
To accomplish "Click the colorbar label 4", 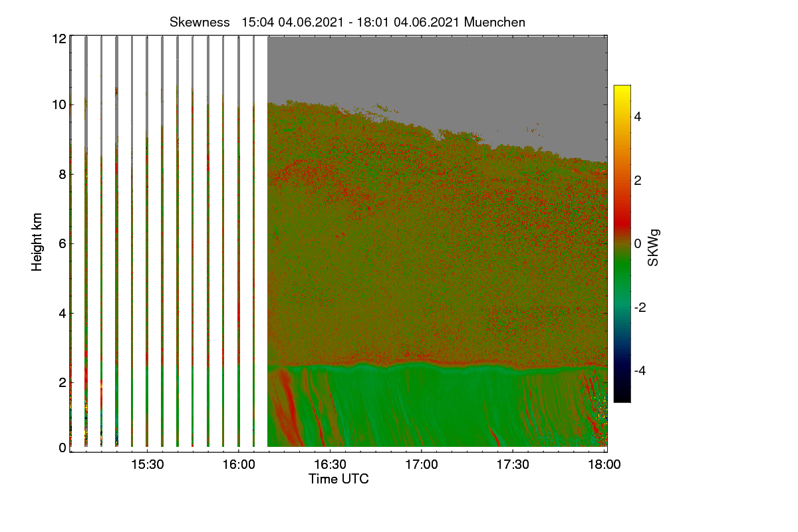I will pos(637,117).
